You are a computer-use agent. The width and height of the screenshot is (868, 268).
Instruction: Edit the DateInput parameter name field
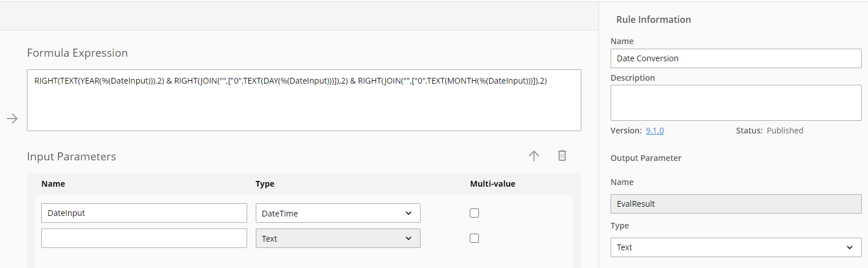coord(144,213)
